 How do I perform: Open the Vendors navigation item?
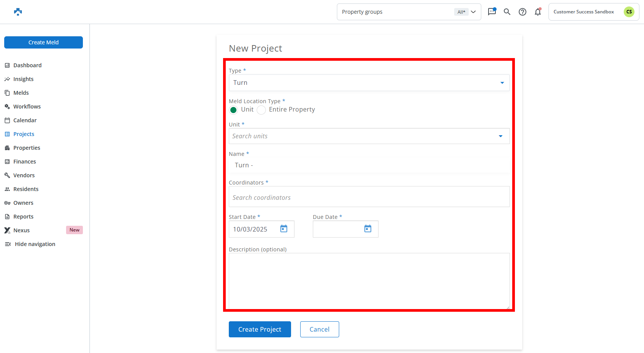[24, 175]
